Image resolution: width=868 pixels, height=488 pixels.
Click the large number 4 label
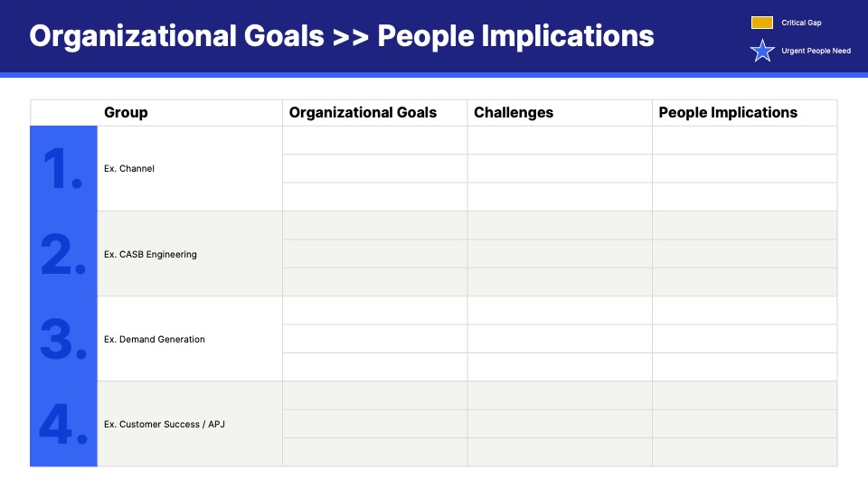62,424
